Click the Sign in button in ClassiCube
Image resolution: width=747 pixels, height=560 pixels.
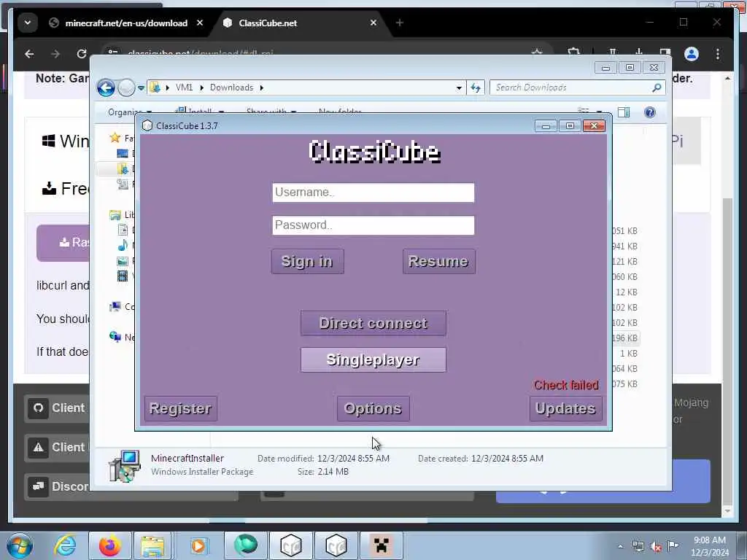[307, 262]
